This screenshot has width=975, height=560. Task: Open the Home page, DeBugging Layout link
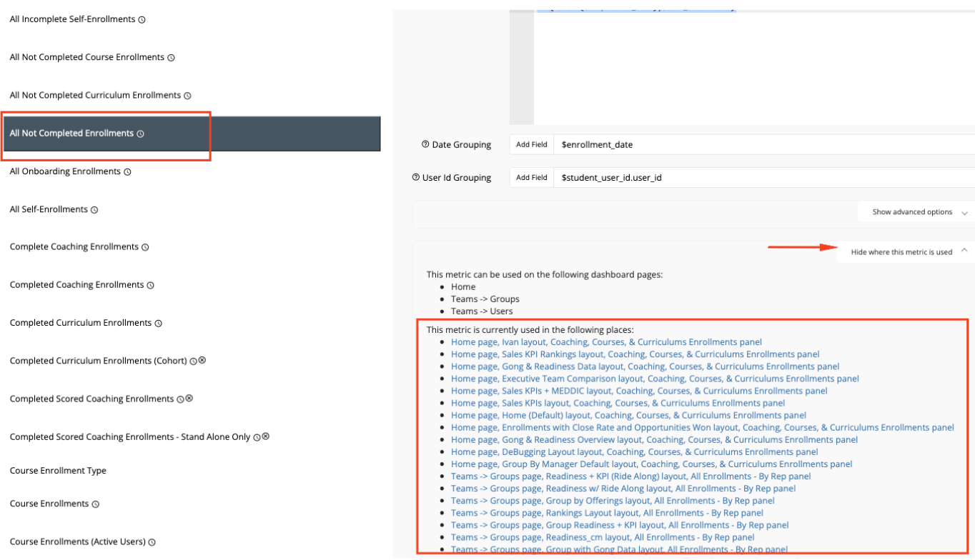coord(634,452)
